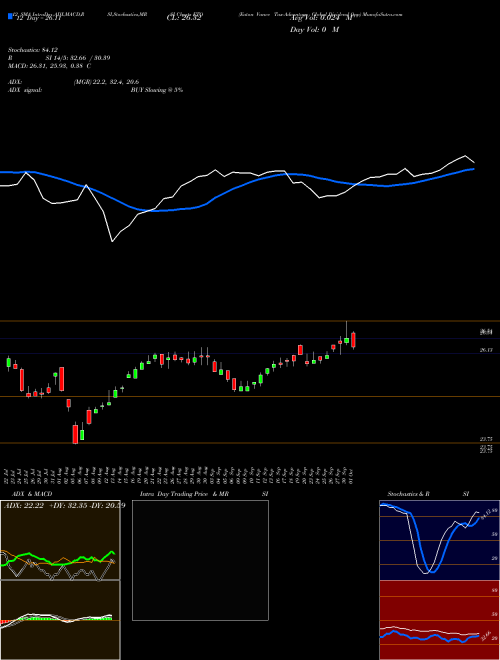This screenshot has height=660, width=500.
Task: Click the last date label '01 Oct'
Action: pos(351,474)
